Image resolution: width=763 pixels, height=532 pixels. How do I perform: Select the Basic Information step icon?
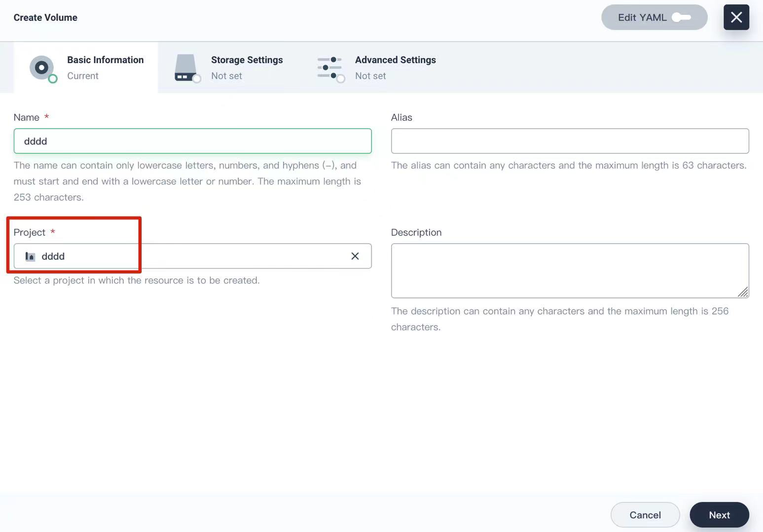[x=41, y=68]
